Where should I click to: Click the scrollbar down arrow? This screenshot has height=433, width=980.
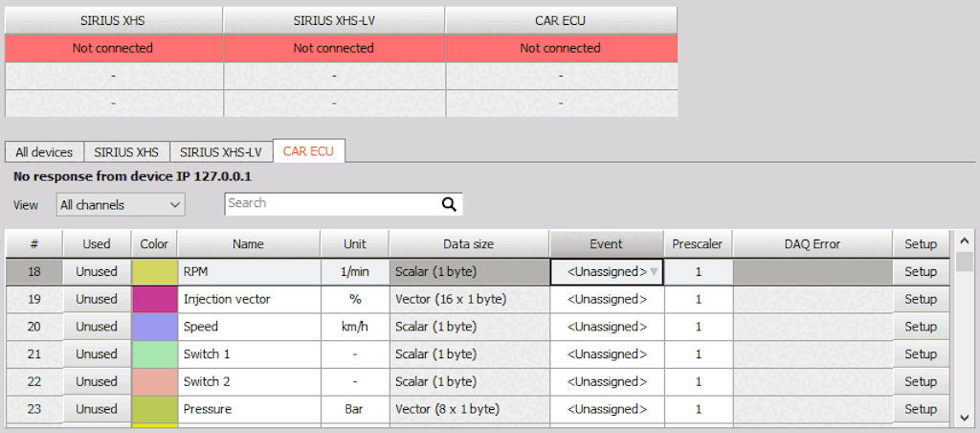click(x=964, y=416)
